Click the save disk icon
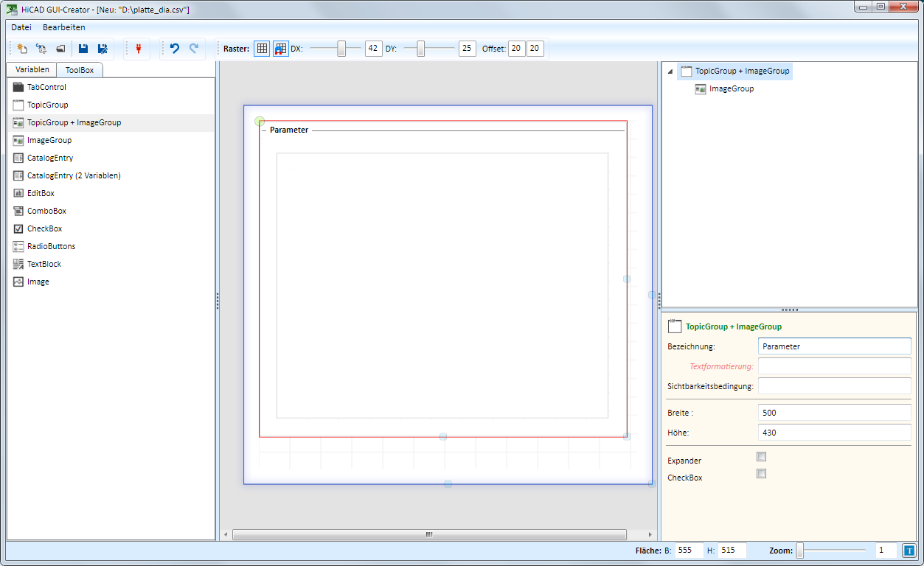This screenshot has height=566, width=924. 83,49
